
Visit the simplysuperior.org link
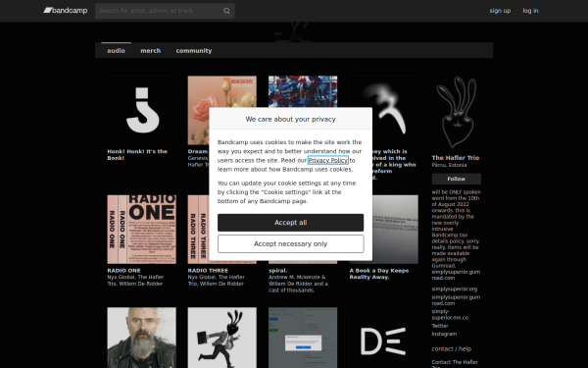point(454,289)
